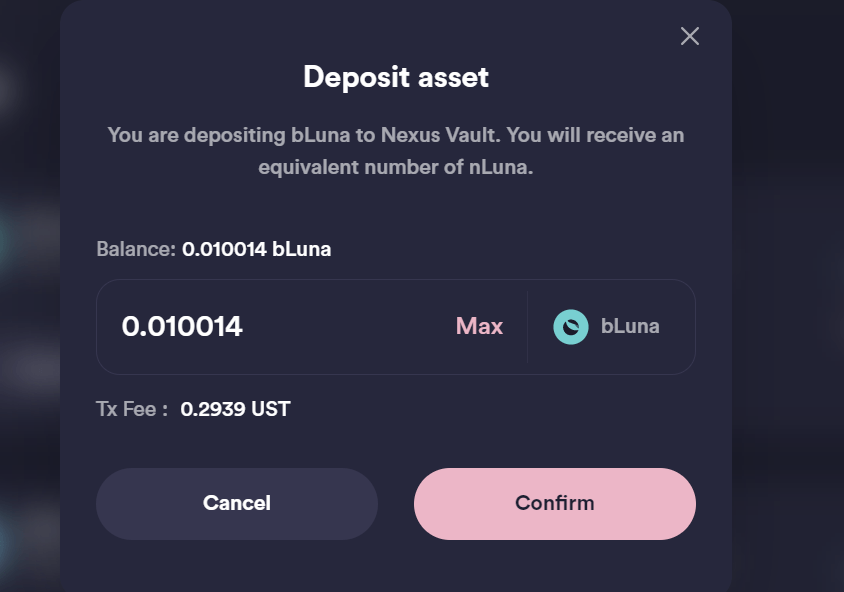This screenshot has height=592, width=844.
Task: Close the Deposit asset dialog
Action: (x=689, y=36)
